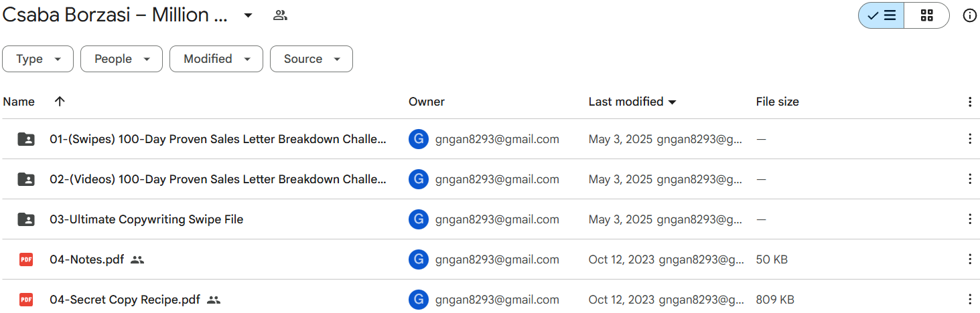Select the 03-Ultimate Copywriting Swipe File folder icon
980x313 pixels.
click(x=26, y=219)
